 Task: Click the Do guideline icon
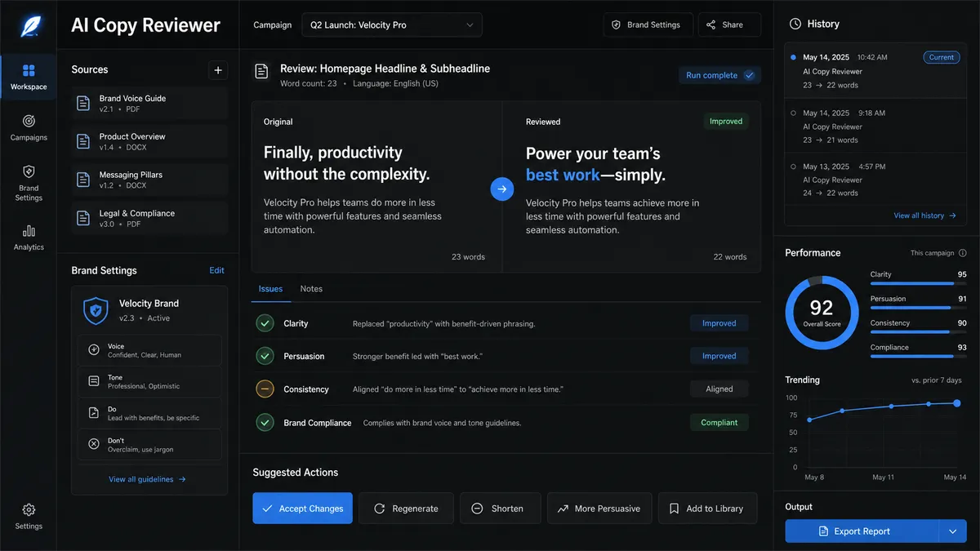[93, 413]
